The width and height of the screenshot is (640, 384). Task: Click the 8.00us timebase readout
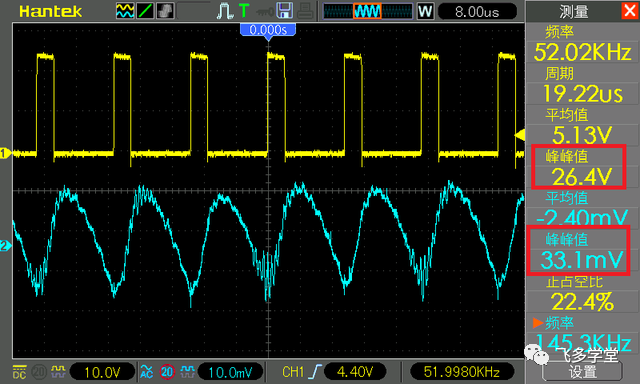tap(477, 11)
